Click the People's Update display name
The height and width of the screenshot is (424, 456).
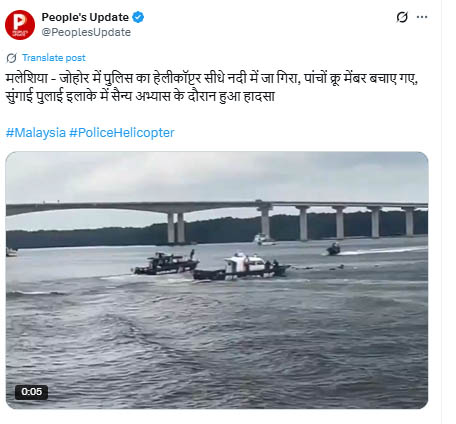pos(85,17)
